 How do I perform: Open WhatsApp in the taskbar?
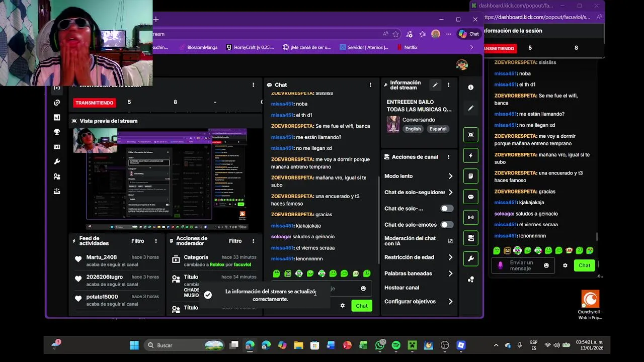coord(380,345)
